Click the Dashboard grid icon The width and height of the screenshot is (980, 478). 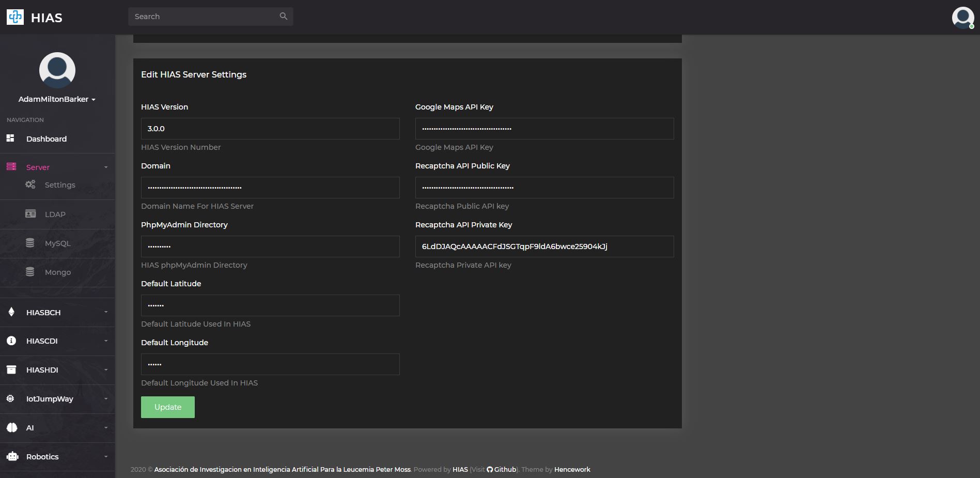10,138
